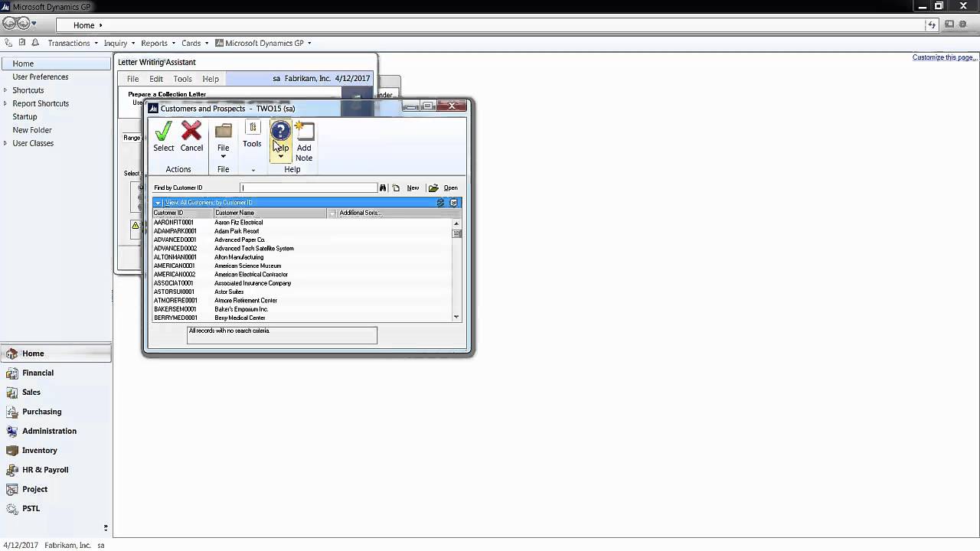
Task: Click the refresh icon in blue view bar
Action: click(x=440, y=203)
